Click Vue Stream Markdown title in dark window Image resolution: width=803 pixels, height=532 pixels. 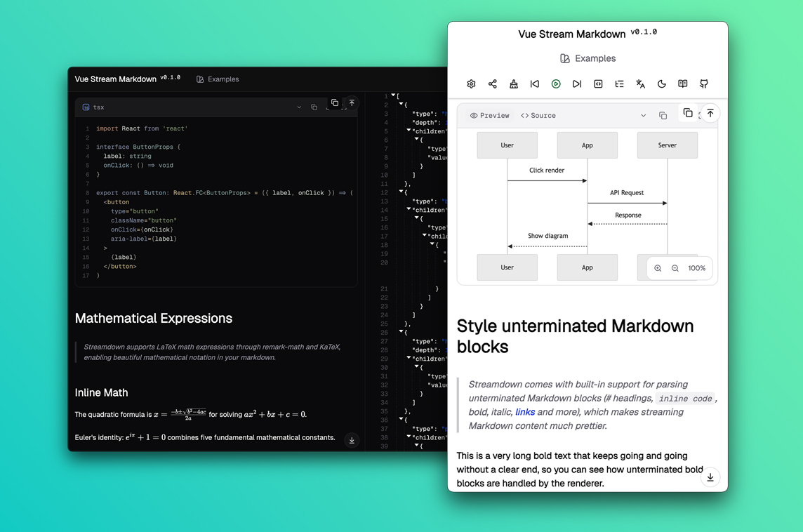(116, 79)
